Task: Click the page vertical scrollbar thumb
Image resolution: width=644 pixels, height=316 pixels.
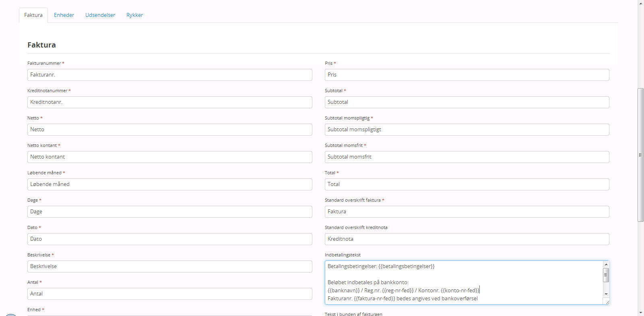Action: pos(640,155)
